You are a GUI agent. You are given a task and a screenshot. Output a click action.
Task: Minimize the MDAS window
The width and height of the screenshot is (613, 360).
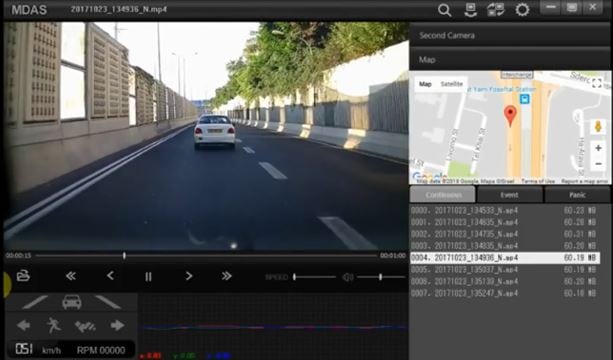(x=551, y=8)
